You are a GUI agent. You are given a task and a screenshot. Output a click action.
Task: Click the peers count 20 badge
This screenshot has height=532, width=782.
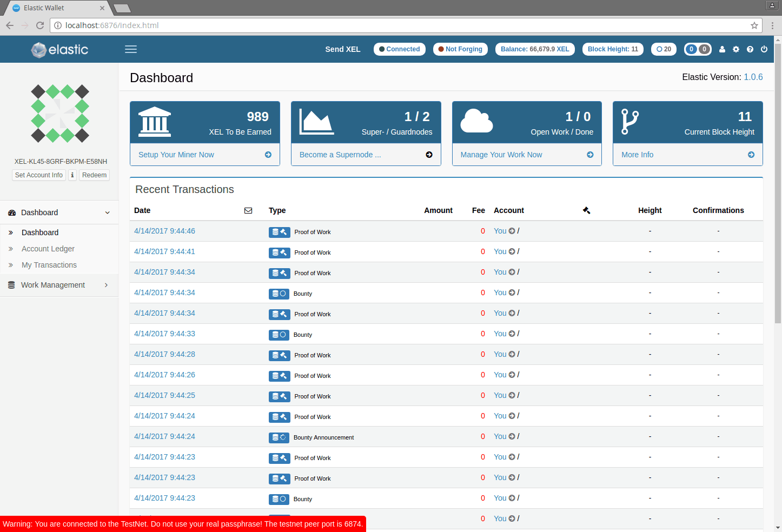(664, 49)
